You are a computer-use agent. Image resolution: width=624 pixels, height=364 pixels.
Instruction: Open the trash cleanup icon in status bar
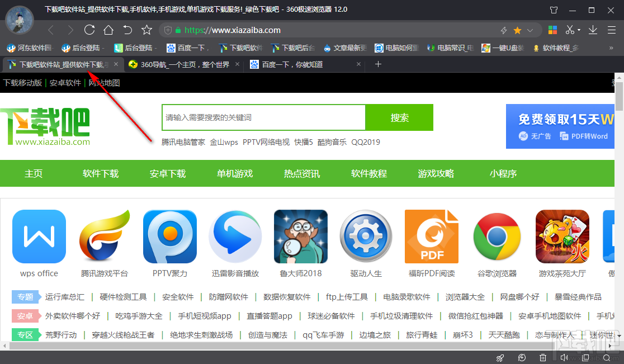tap(543, 358)
